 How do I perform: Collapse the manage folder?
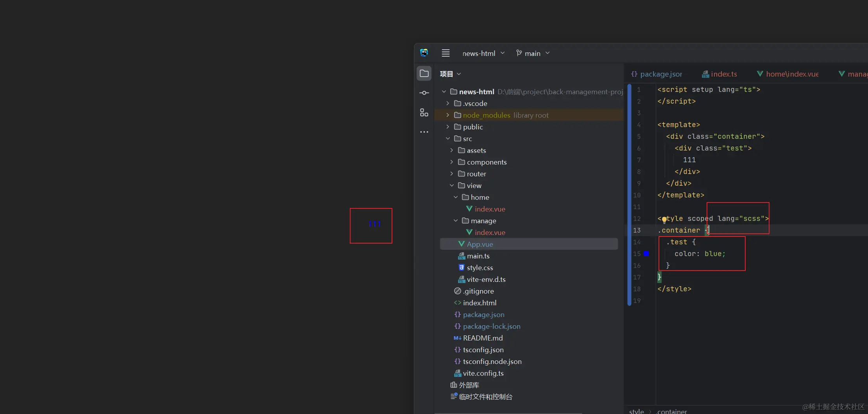[x=455, y=221]
